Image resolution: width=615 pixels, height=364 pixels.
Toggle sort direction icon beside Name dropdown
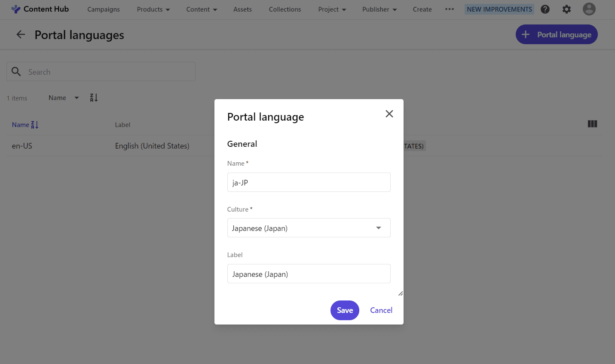[x=94, y=98]
